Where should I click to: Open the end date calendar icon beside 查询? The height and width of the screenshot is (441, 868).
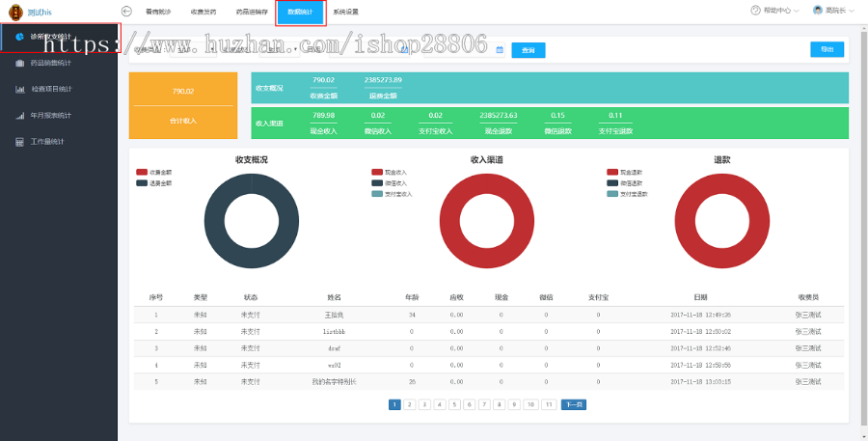500,50
